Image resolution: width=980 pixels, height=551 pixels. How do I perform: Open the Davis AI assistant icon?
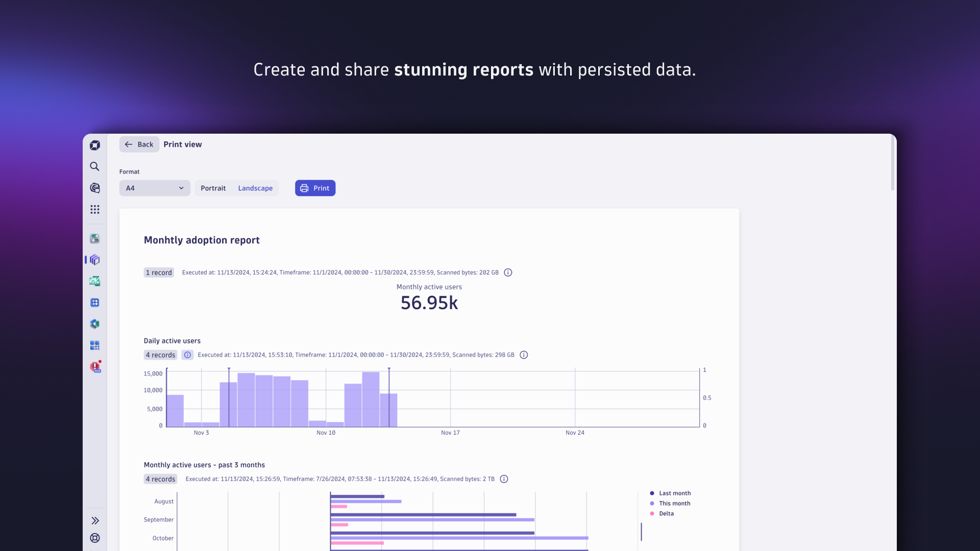point(95,188)
